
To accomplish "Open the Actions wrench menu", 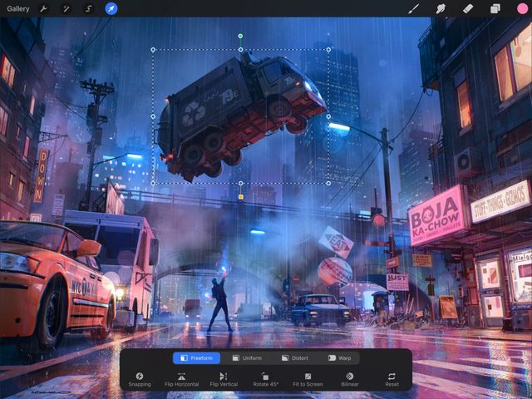I will [43, 9].
